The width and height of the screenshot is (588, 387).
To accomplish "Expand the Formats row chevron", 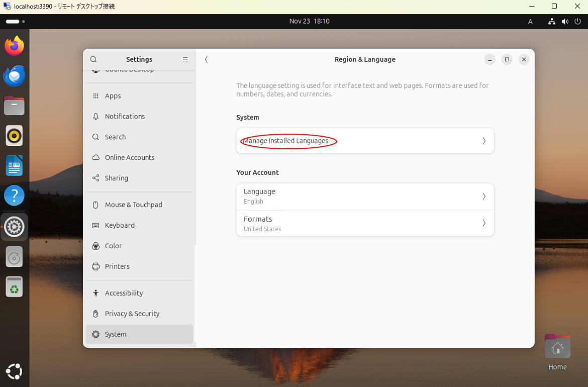I will coord(484,223).
